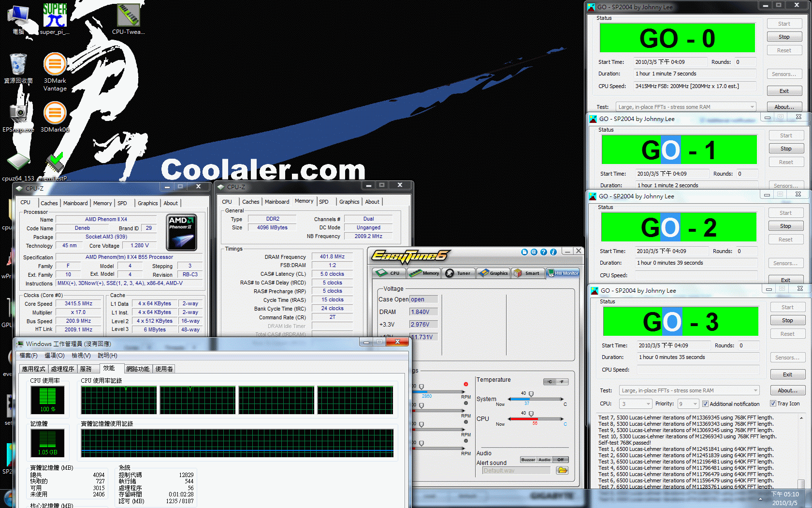Click the EasyTune6 question mark help icon
812x508 pixels.
coord(544,252)
